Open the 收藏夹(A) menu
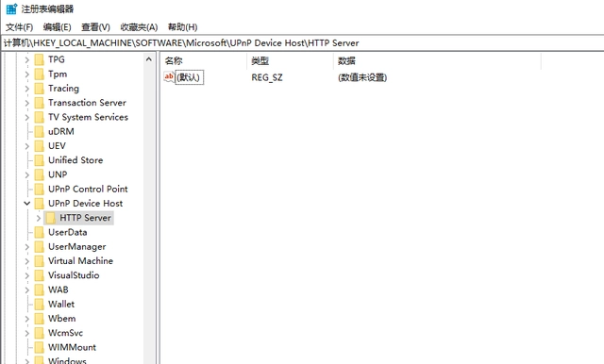 click(139, 27)
